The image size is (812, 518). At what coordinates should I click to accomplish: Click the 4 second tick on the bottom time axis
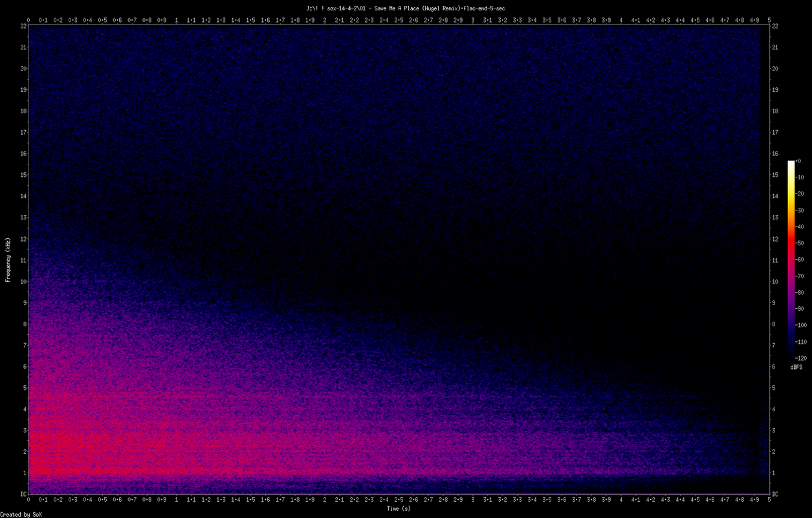[x=621, y=500]
